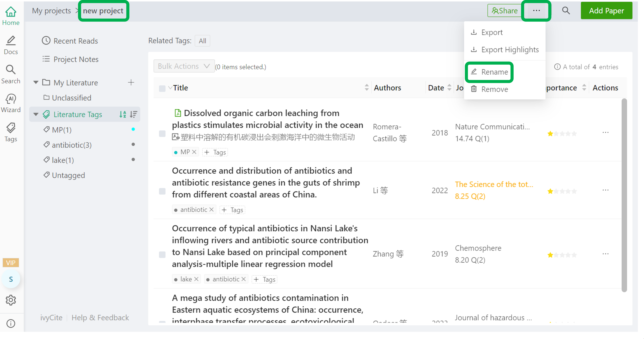644x339 pixels.
Task: Open actions menu for Zhang 2019 paper
Action: pos(606,254)
